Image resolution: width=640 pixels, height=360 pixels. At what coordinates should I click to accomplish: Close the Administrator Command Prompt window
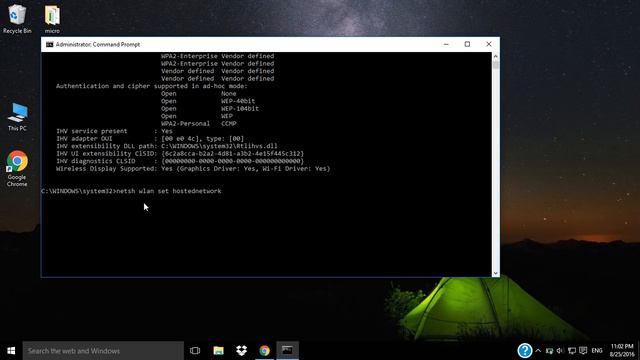point(489,44)
